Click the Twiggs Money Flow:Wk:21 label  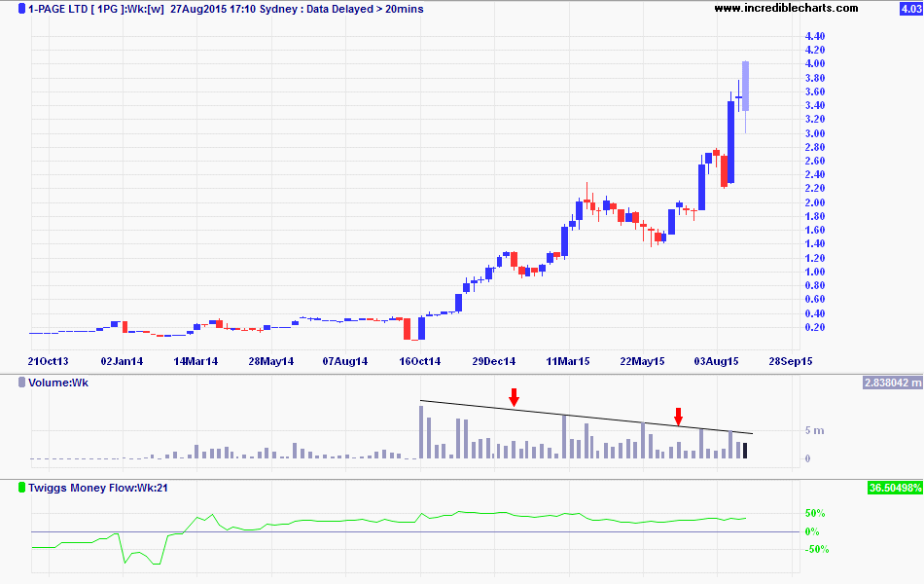(x=98, y=488)
